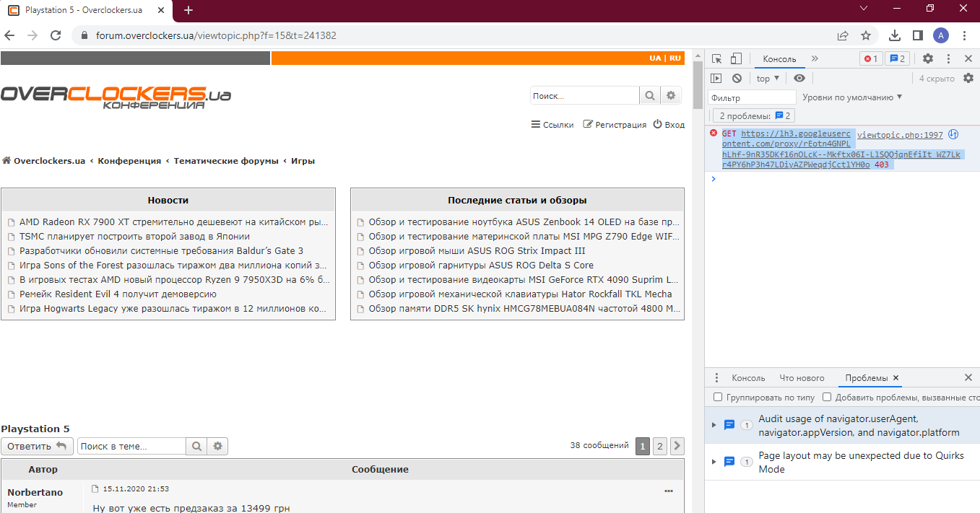This screenshot has height=513, width=980.
Task: Go back in browser history
Action: point(10,35)
